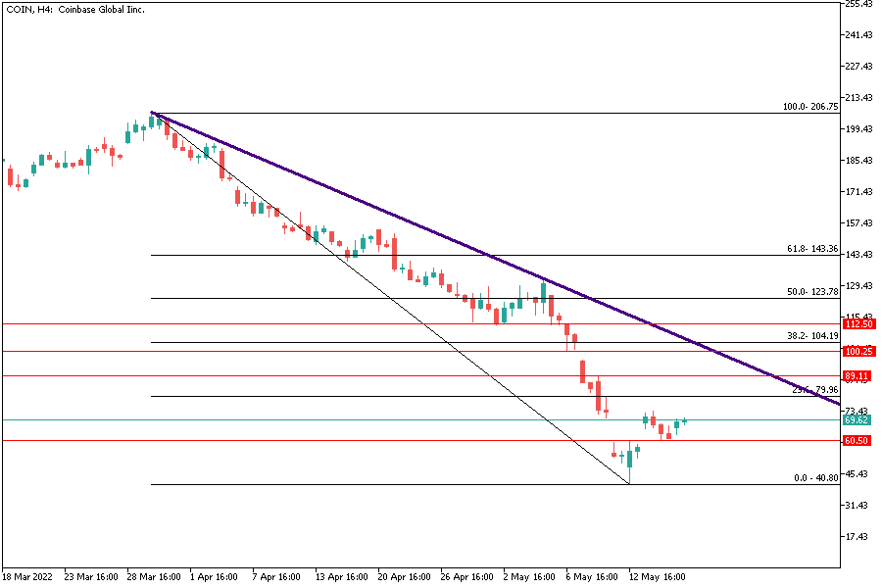Click the 255.43 price axis value
The image size is (882, 588).
click(x=858, y=4)
